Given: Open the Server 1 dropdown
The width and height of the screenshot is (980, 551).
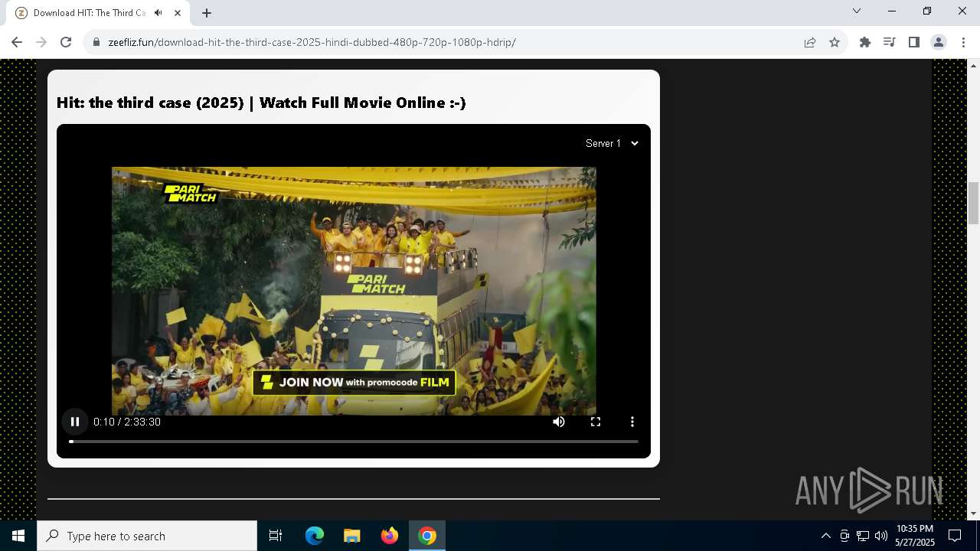Looking at the screenshot, I should tap(612, 143).
